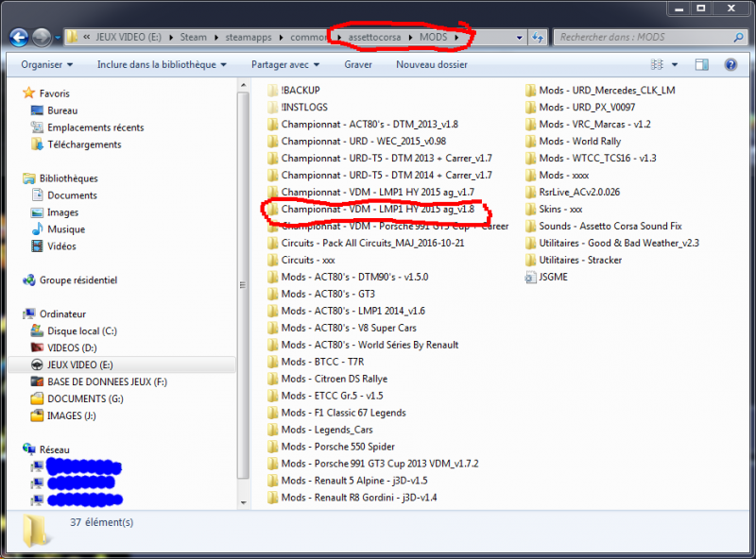Select folder 'Mods - BTCC - T7R'
Viewport: 756px width, 559px height.
(x=322, y=362)
